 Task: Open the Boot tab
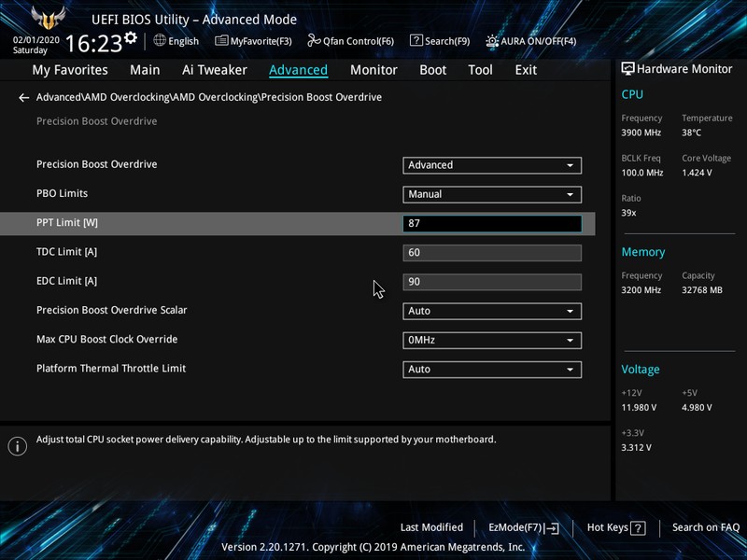[432, 70]
